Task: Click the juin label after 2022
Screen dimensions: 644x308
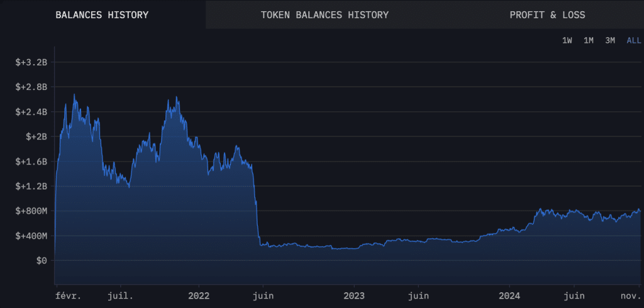Action: tap(263, 295)
